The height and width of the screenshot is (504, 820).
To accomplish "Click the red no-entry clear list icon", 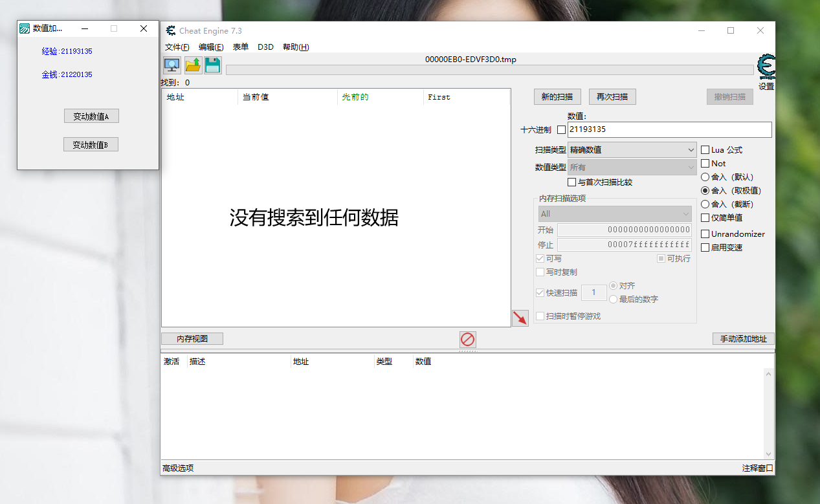I will coord(467,339).
